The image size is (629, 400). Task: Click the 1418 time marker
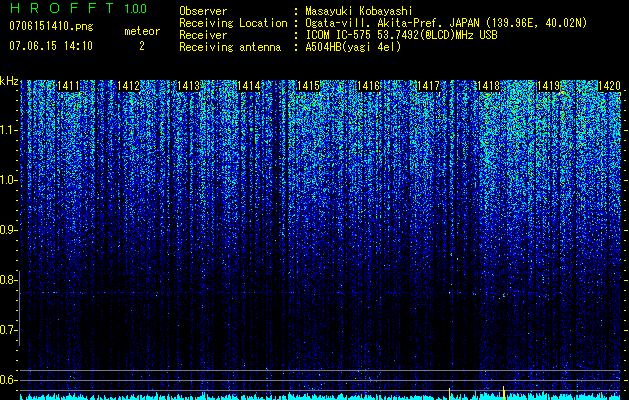[489, 86]
